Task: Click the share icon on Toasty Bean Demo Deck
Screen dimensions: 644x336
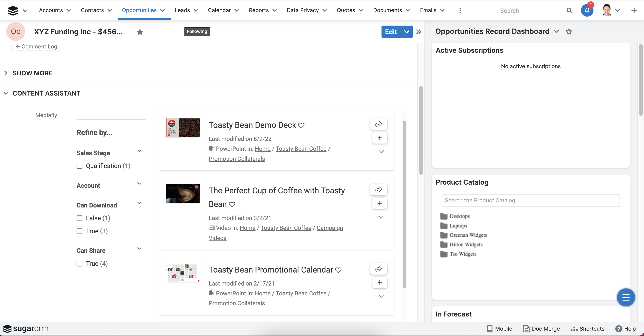Action: 378,124
